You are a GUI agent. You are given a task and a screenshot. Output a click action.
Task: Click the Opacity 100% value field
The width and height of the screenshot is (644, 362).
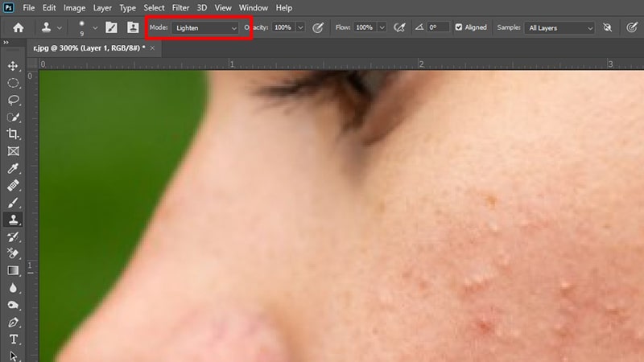pyautogui.click(x=283, y=27)
